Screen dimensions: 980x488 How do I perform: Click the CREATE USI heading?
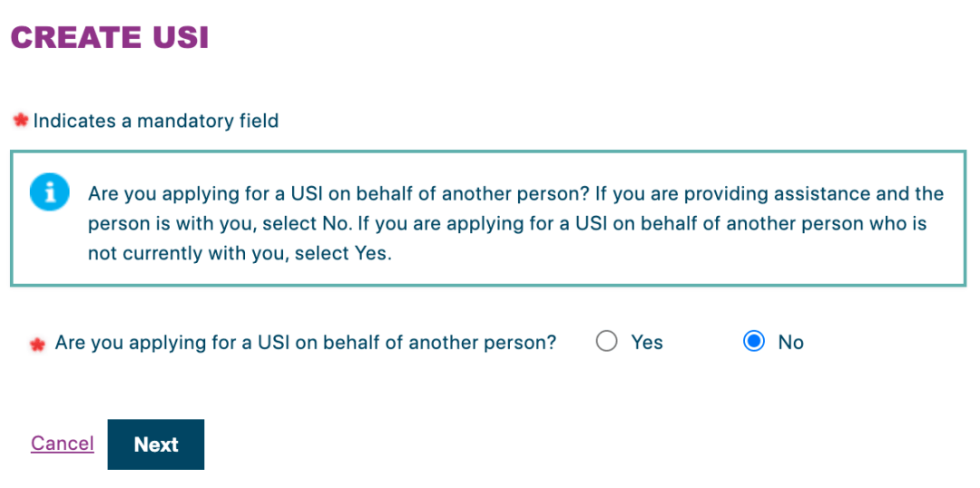click(110, 37)
